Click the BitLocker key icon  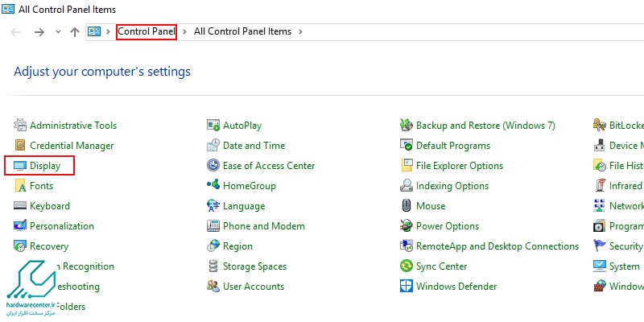600,126
